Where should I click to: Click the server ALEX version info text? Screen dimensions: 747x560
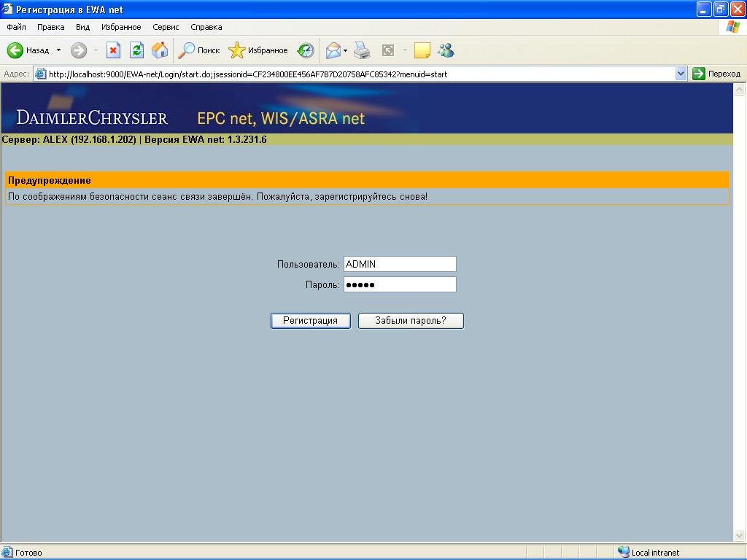tap(134, 139)
